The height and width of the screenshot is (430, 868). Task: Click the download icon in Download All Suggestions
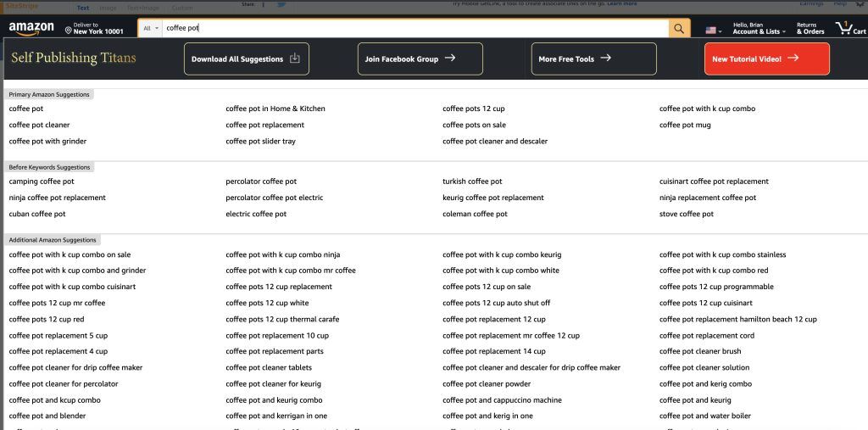click(294, 59)
